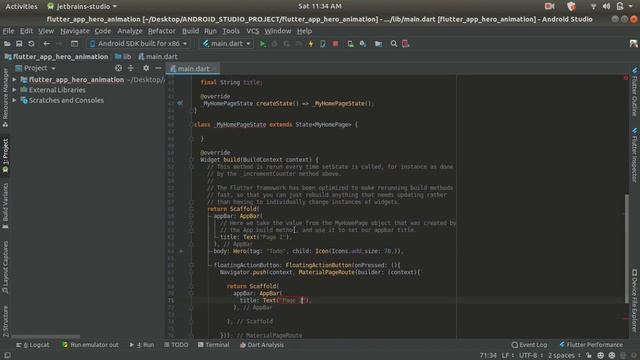The height and width of the screenshot is (360, 640).
Task: Open the Logcat tool window
Action: [33, 345]
